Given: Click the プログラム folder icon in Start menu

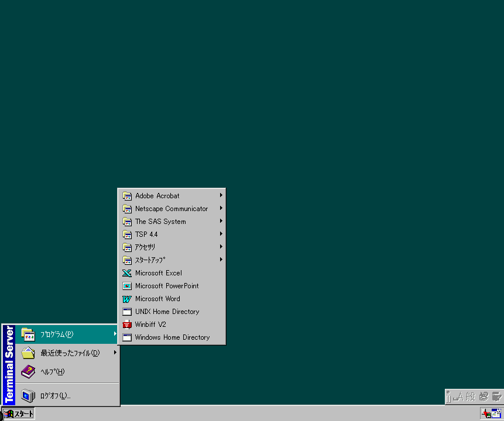Looking at the screenshot, I should [28, 334].
